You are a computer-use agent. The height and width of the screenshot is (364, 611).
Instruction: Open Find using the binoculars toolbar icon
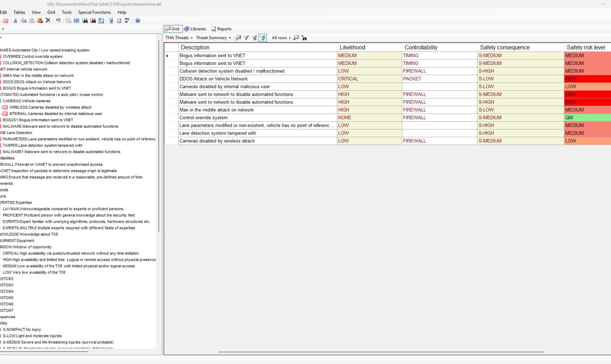(x=85, y=20)
